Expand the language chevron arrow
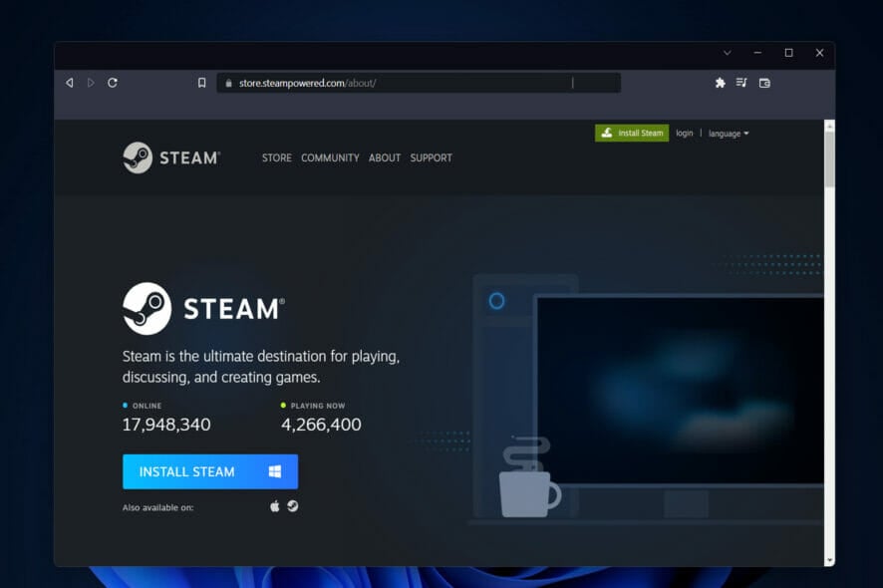 (745, 133)
